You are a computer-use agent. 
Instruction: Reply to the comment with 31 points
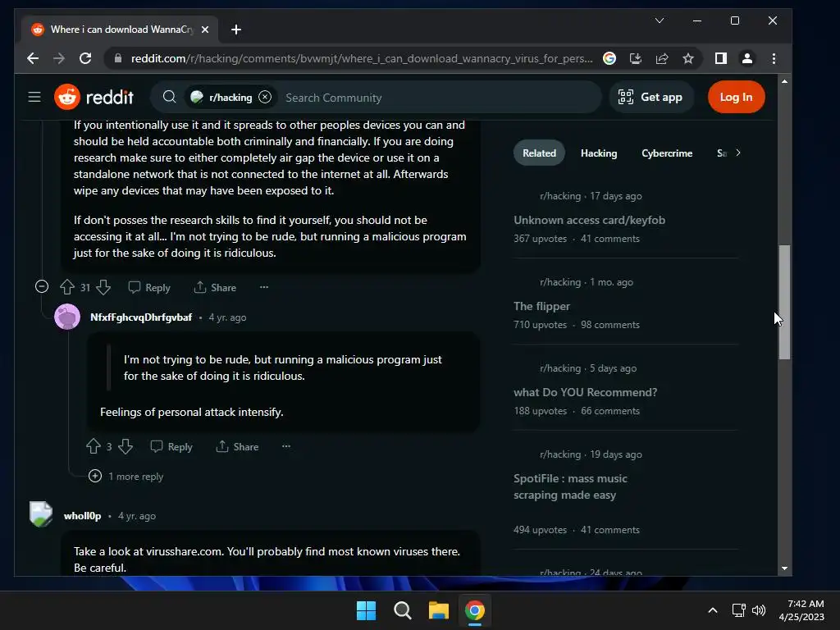[x=149, y=287]
